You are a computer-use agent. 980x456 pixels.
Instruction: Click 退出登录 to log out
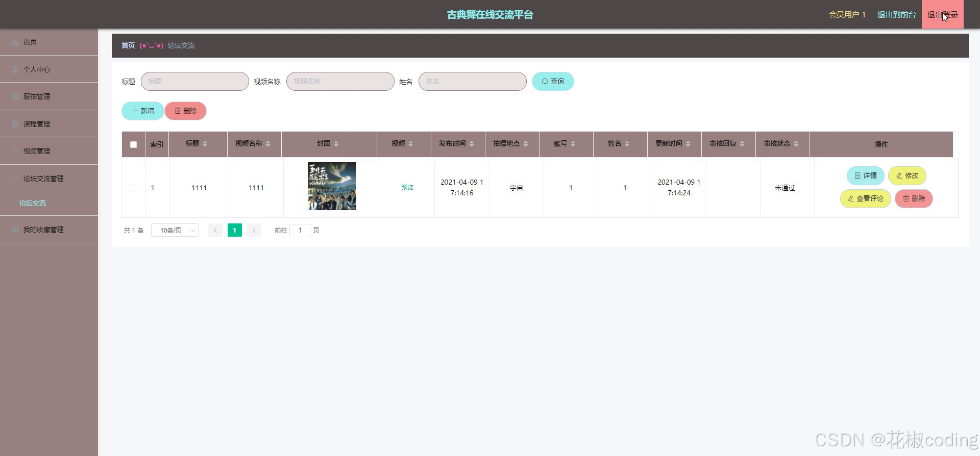pyautogui.click(x=942, y=15)
